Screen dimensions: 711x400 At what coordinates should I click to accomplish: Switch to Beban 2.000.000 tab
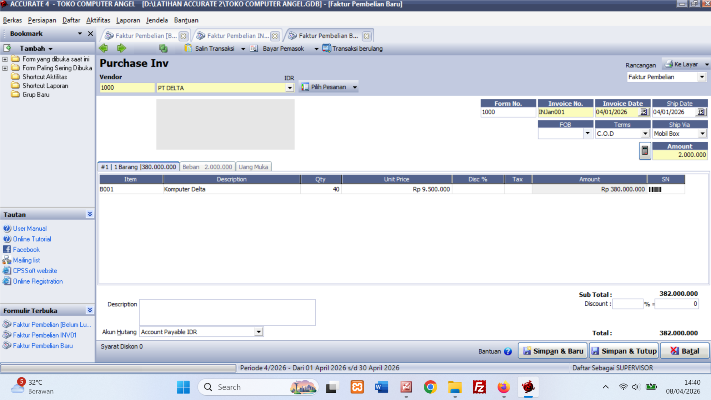tap(207, 167)
